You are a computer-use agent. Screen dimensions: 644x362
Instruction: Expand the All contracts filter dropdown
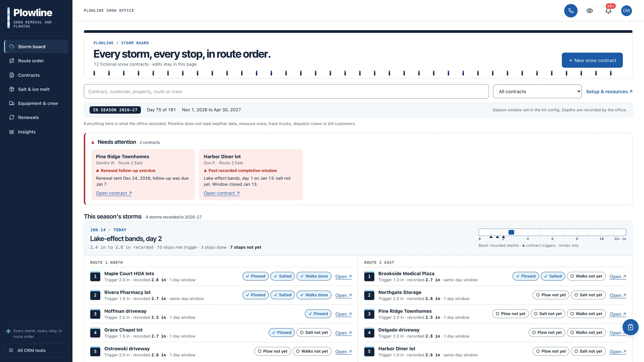(x=537, y=92)
